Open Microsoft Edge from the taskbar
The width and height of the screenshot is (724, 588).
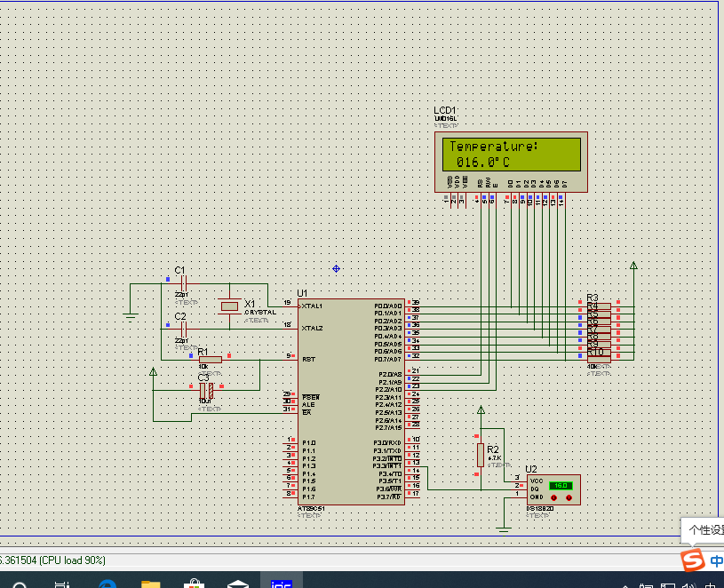[x=107, y=583]
